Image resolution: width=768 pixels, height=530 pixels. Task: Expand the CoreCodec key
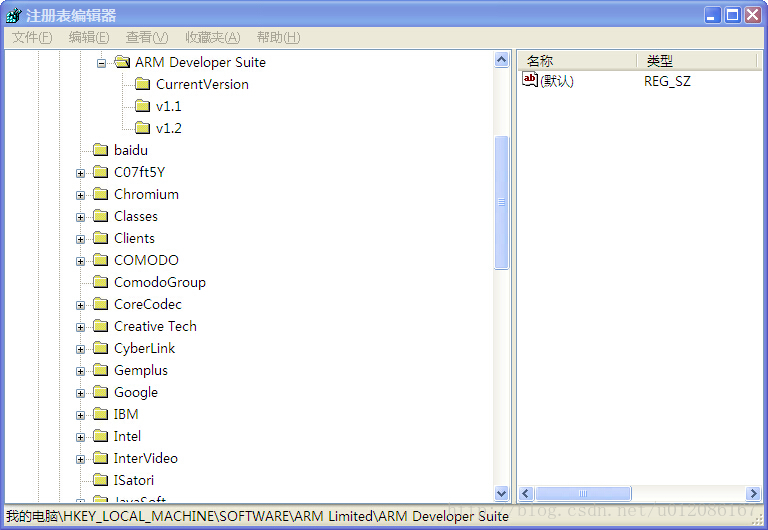(x=80, y=306)
